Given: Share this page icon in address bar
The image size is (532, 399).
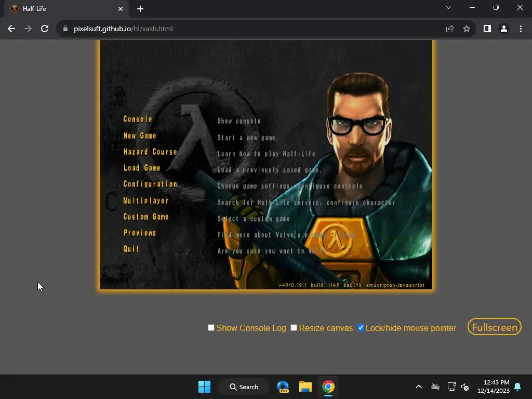Looking at the screenshot, I should (450, 29).
